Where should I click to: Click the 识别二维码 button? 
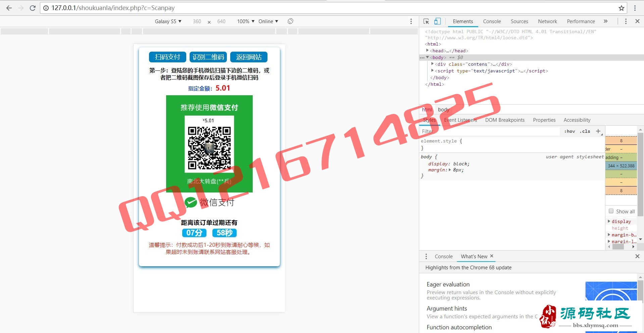click(x=208, y=57)
